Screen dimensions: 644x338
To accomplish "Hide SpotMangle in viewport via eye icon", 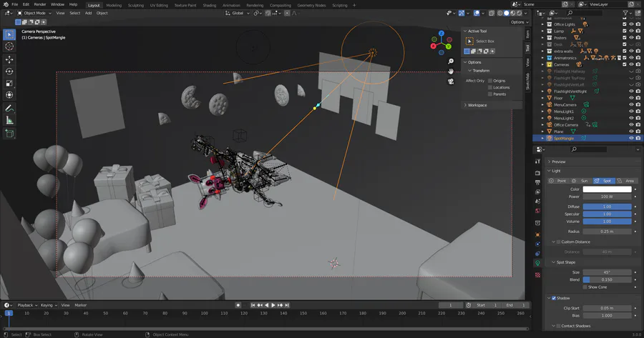I will pyautogui.click(x=631, y=138).
